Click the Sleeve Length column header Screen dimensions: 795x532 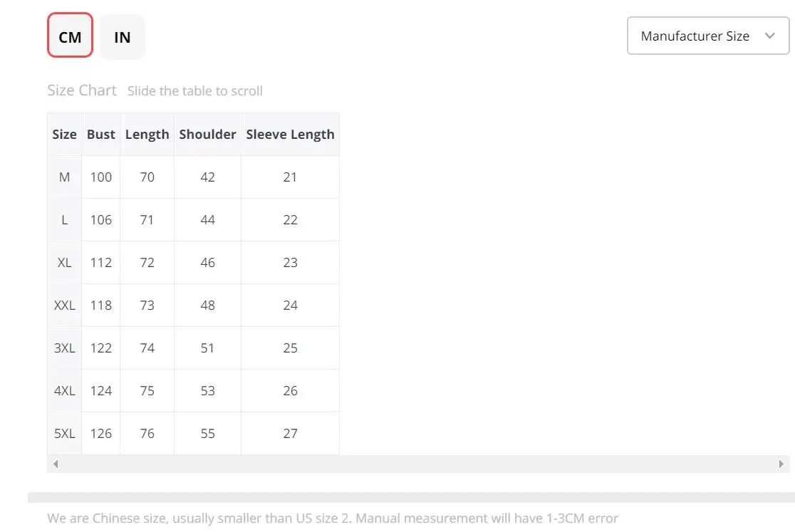[x=290, y=135]
